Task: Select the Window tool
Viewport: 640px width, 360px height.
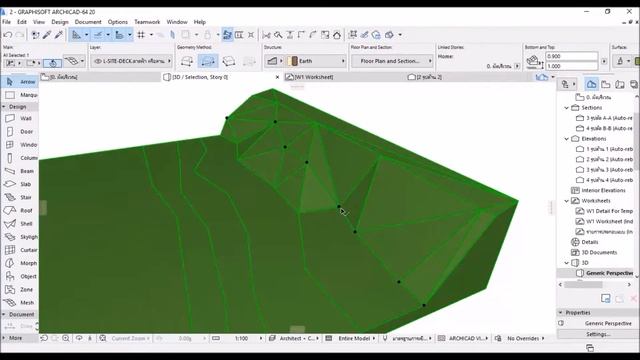Action: coord(20,144)
